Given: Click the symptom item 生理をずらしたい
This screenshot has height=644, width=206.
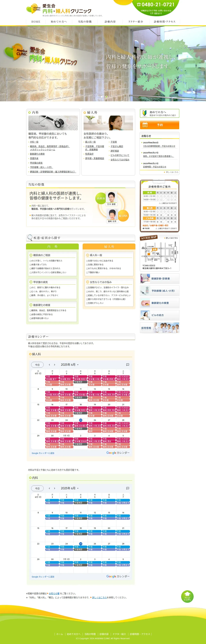Looking at the screenshot, I should (95, 303).
